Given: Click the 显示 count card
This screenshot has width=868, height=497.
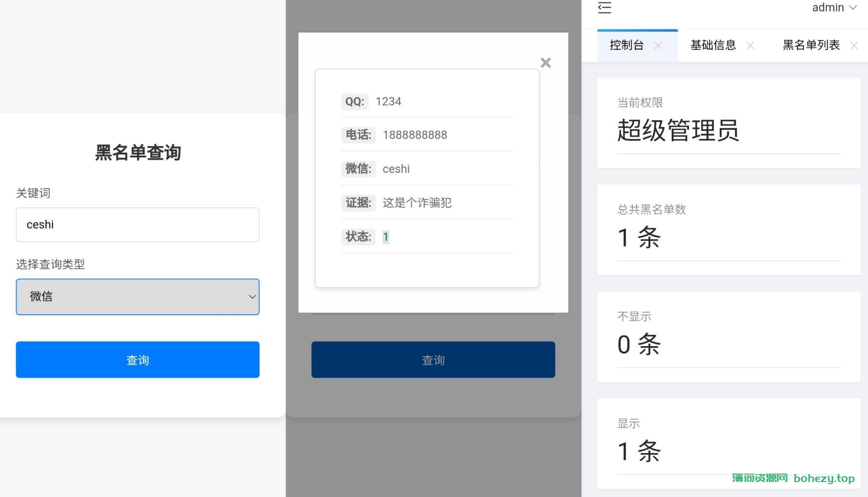Looking at the screenshot, I should click(729, 444).
